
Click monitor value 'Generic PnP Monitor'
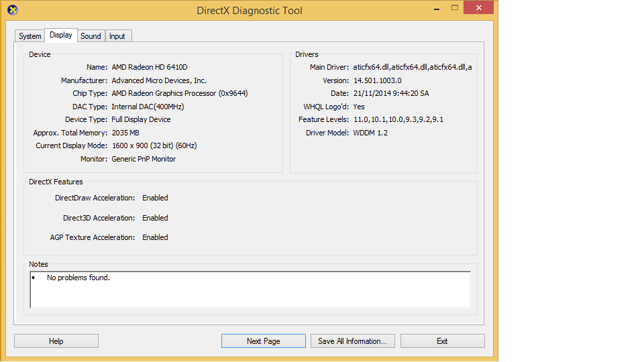144,159
